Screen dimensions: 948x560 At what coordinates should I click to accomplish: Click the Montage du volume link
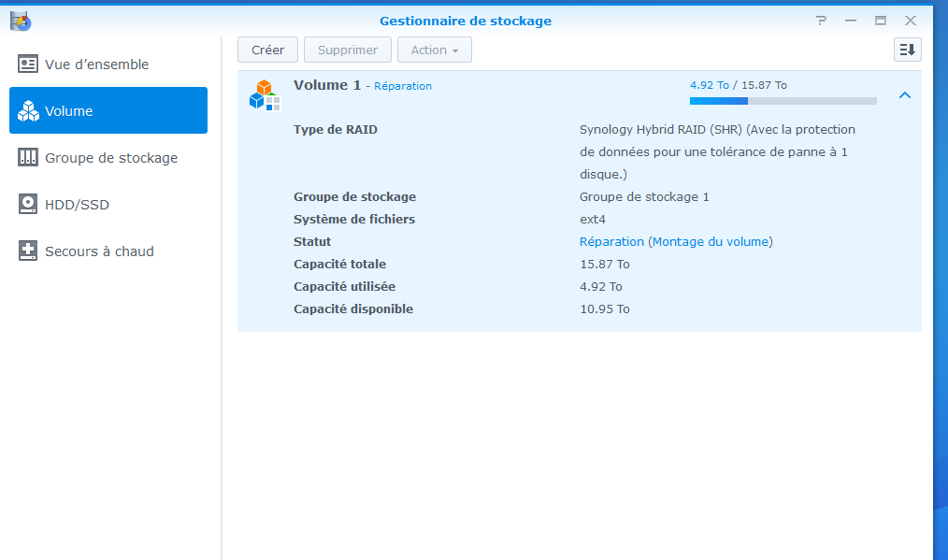point(711,242)
